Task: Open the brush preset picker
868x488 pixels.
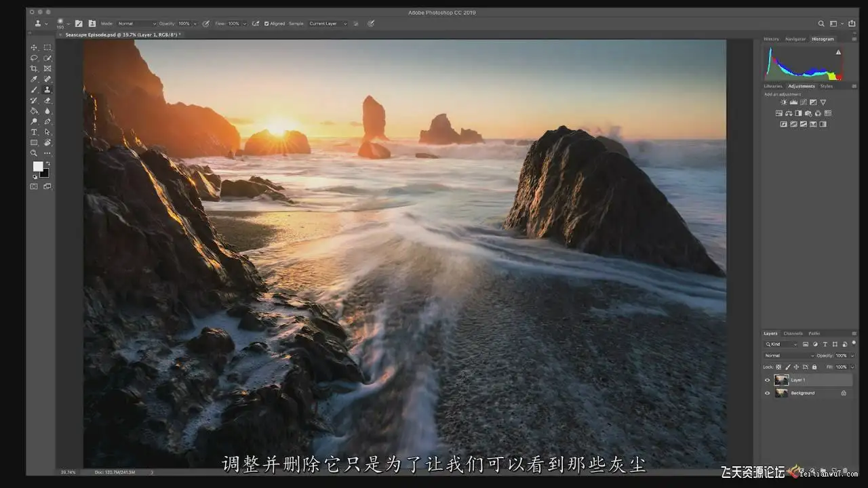Action: (63, 24)
